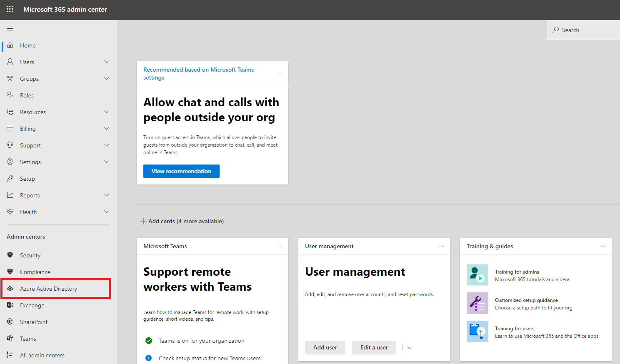The width and height of the screenshot is (620, 364).
Task: Click the Resources printer icon
Action: [10, 112]
